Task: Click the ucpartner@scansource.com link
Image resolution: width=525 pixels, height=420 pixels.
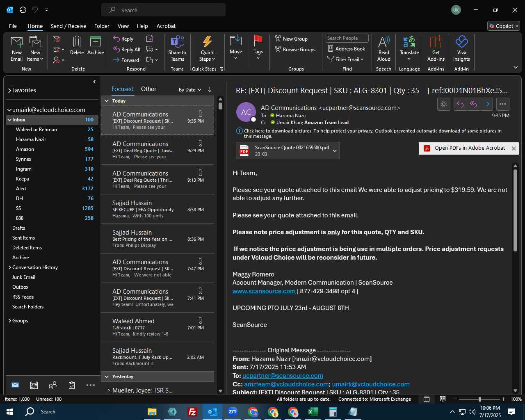Action: click(283, 376)
